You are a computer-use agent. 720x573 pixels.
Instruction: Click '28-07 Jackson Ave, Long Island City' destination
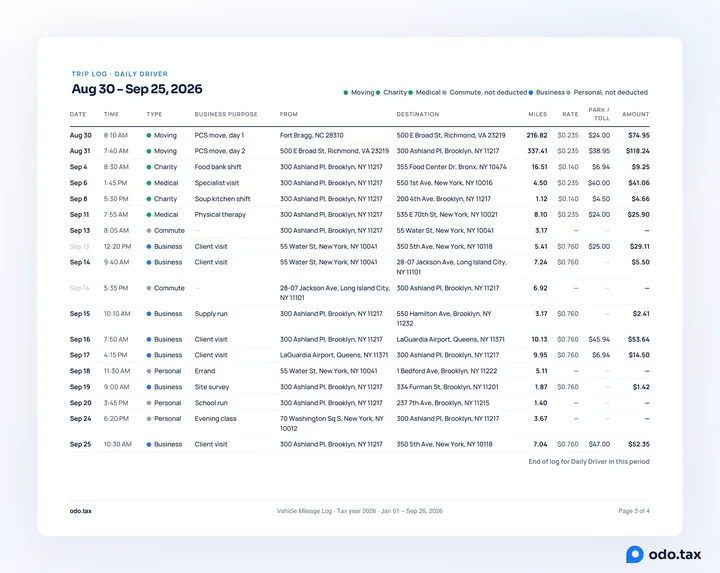tap(451, 267)
